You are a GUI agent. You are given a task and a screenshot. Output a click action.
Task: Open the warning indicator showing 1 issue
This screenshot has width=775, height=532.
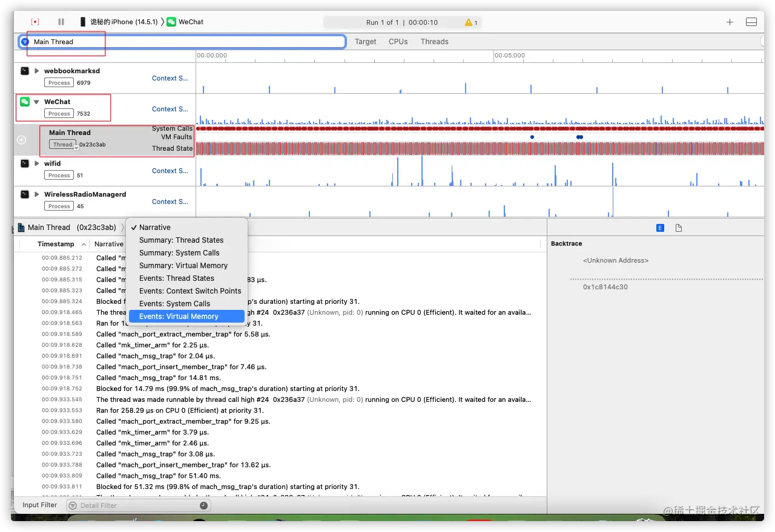(x=471, y=22)
